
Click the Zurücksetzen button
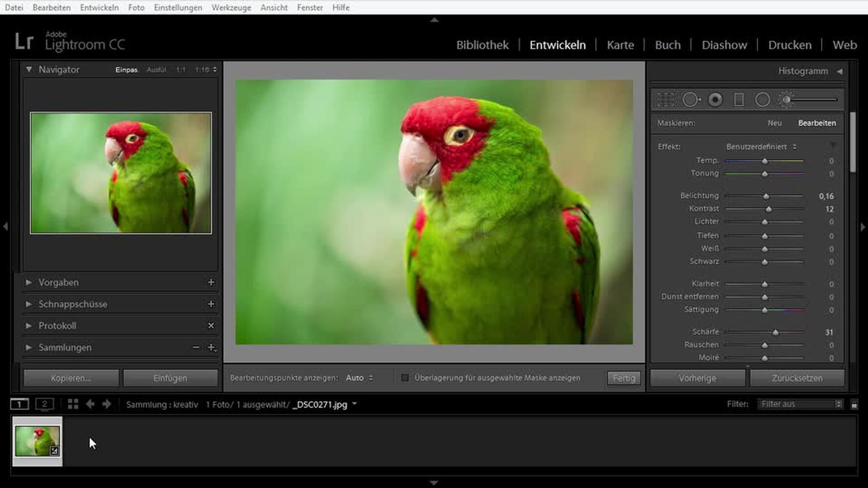tap(797, 378)
